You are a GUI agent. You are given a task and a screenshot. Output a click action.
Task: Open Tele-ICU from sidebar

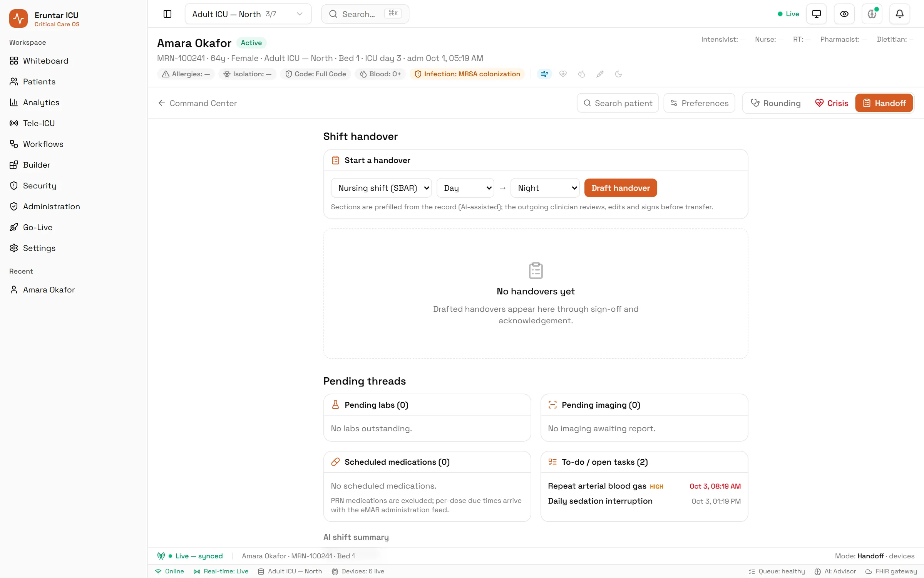[74, 123]
